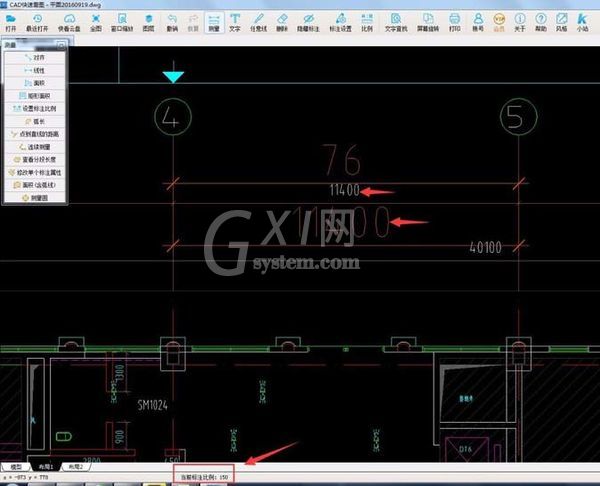Click 查看分段长度 in measure panel
The width and height of the screenshot is (600, 486).
coord(35,160)
